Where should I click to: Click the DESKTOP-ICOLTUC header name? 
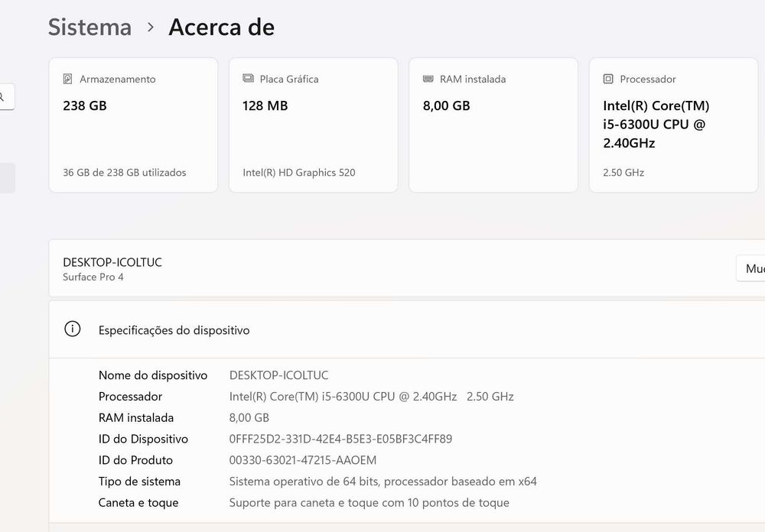pos(112,262)
